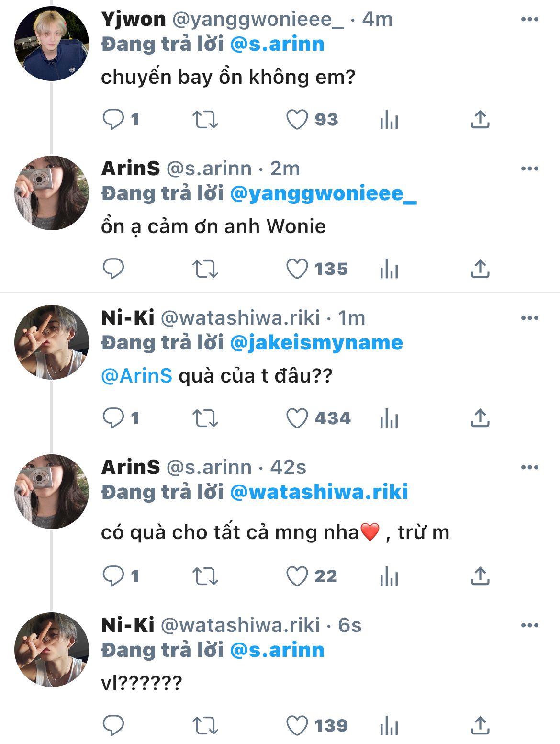Like ArinS's tweet with 135 likes
The width and height of the screenshot is (560, 744).
point(297,269)
